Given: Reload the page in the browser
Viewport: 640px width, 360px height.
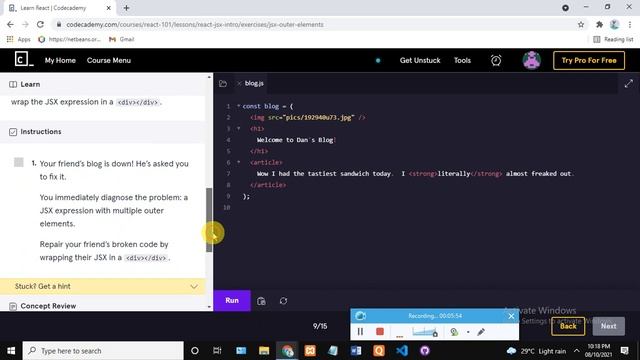Looking at the screenshot, I should pyautogui.click(x=40, y=24).
